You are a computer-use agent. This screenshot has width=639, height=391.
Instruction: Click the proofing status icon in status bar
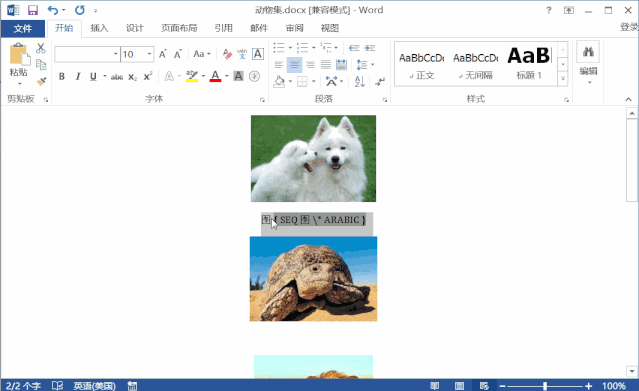[57, 385]
